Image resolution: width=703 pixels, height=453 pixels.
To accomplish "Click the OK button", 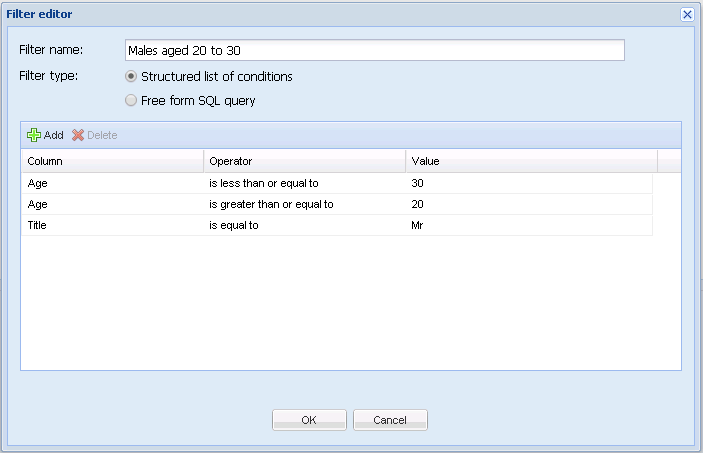I will (309, 420).
